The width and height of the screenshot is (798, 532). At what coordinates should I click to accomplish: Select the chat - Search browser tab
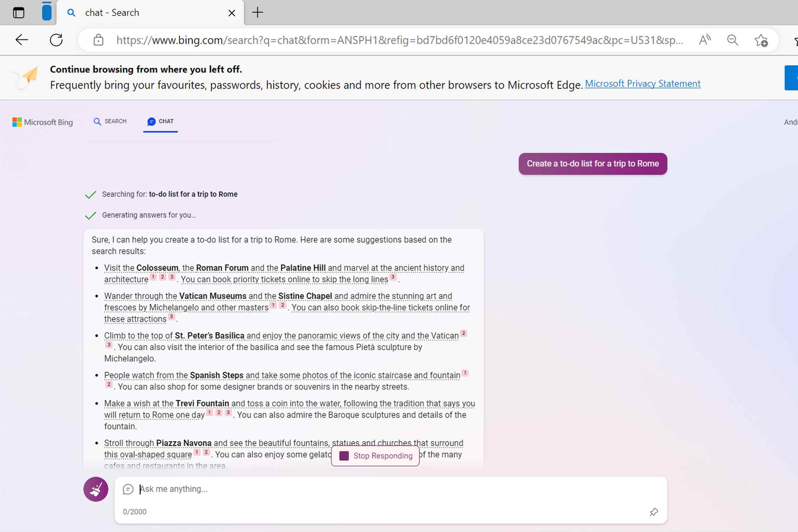tap(150, 13)
